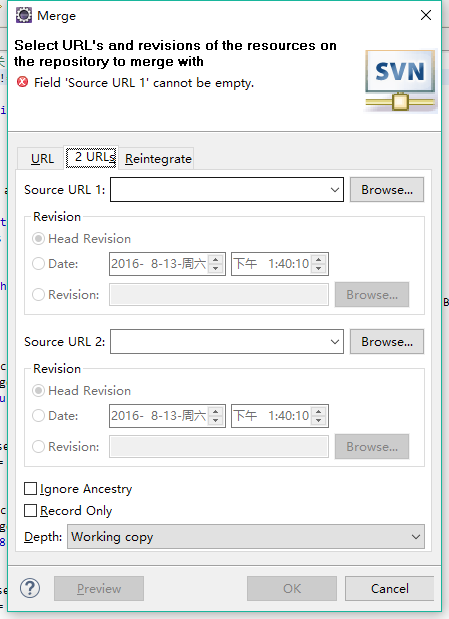Click second group's revision number field

coord(219,446)
